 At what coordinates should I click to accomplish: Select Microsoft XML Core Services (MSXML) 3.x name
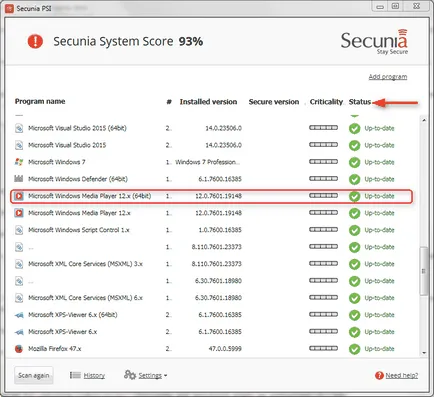(x=85, y=264)
